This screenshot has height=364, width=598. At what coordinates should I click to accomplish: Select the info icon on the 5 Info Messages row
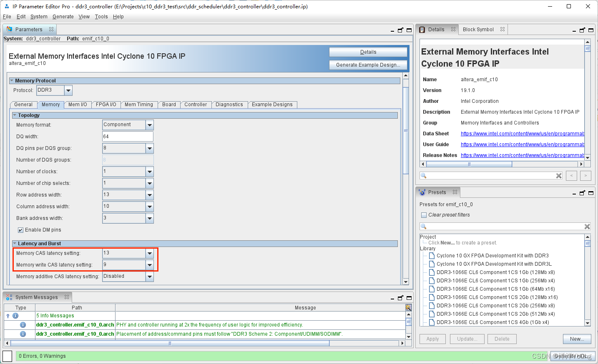tap(15, 316)
